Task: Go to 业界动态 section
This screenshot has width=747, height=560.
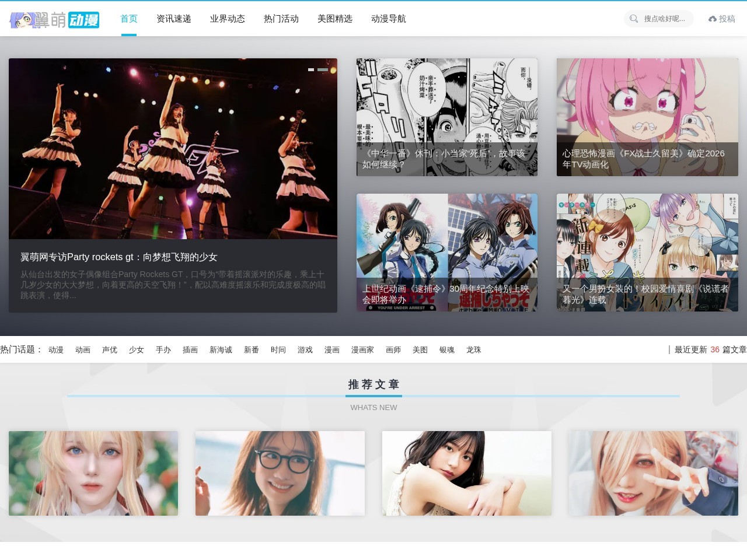Action: (x=228, y=19)
